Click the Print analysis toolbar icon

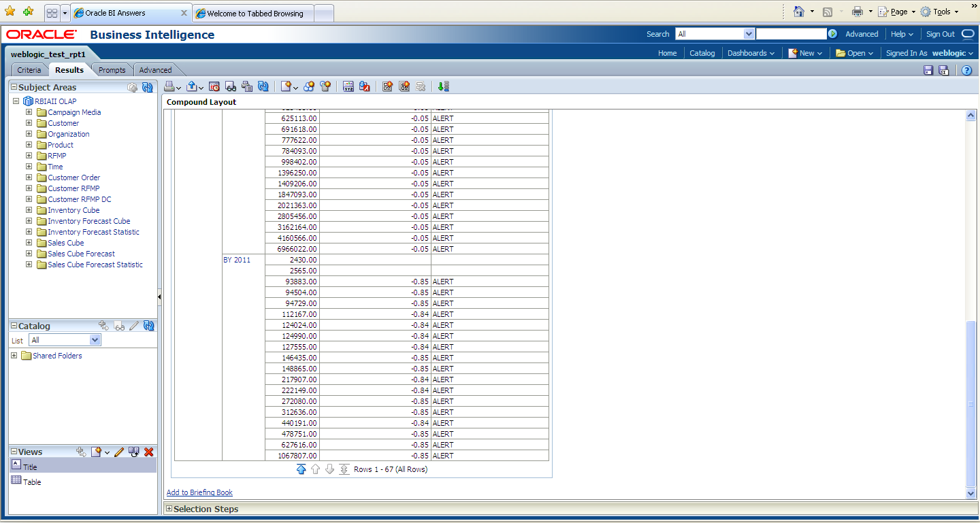tap(169, 86)
